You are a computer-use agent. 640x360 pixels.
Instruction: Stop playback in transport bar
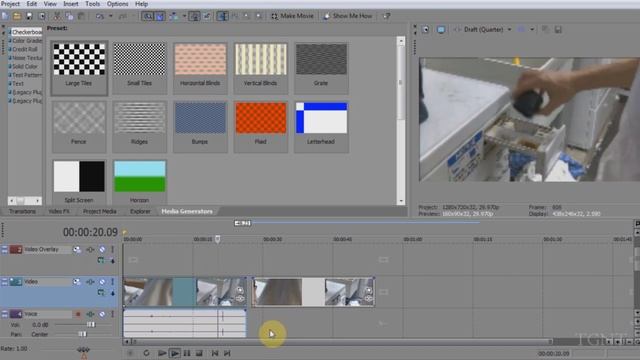(x=199, y=353)
